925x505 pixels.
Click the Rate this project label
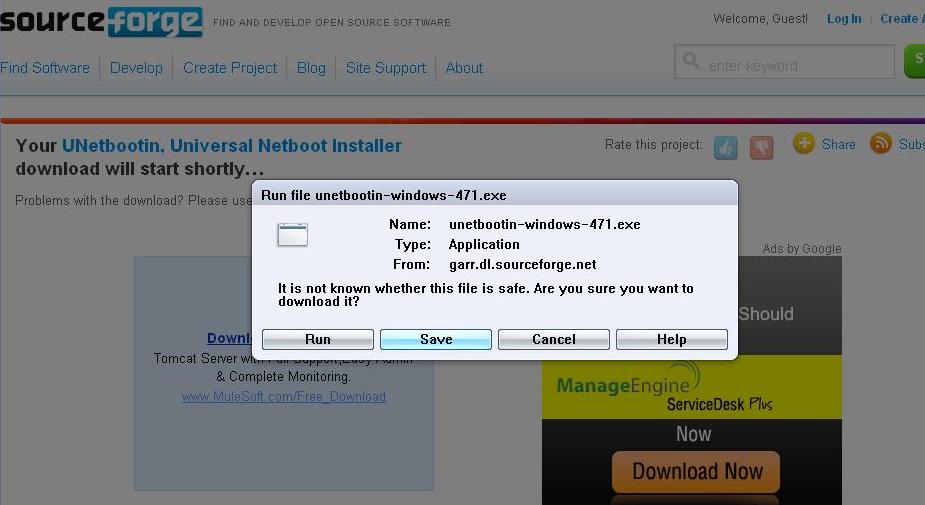click(654, 145)
